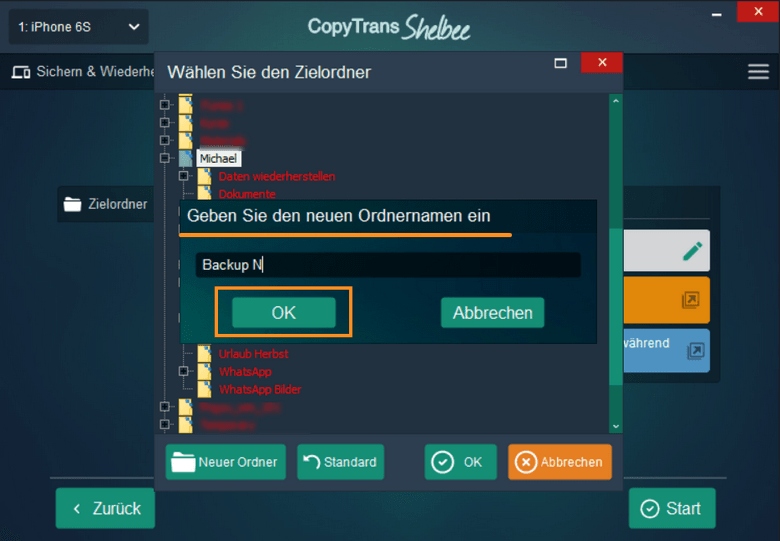Click the orange Abbrechen button

(560, 462)
